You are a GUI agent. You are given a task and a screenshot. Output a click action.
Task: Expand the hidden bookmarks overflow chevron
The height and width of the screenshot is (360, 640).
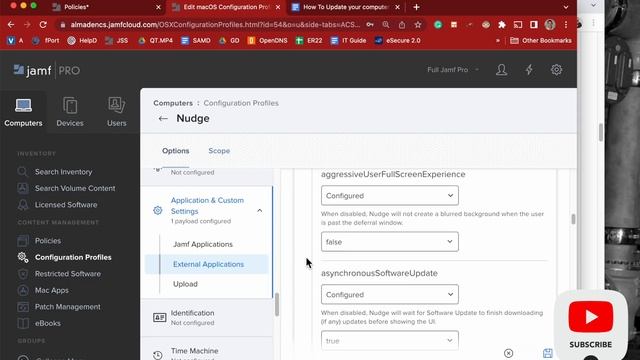tap(498, 41)
